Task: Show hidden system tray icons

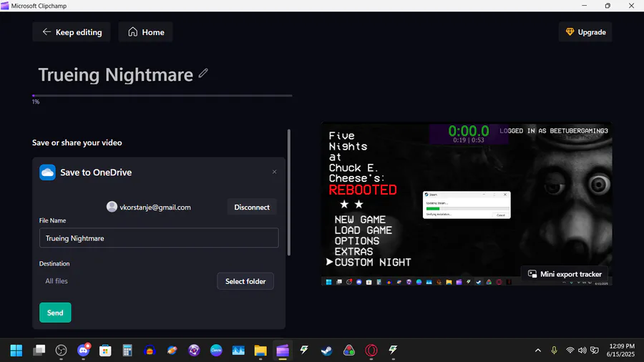Action: [x=537, y=350]
